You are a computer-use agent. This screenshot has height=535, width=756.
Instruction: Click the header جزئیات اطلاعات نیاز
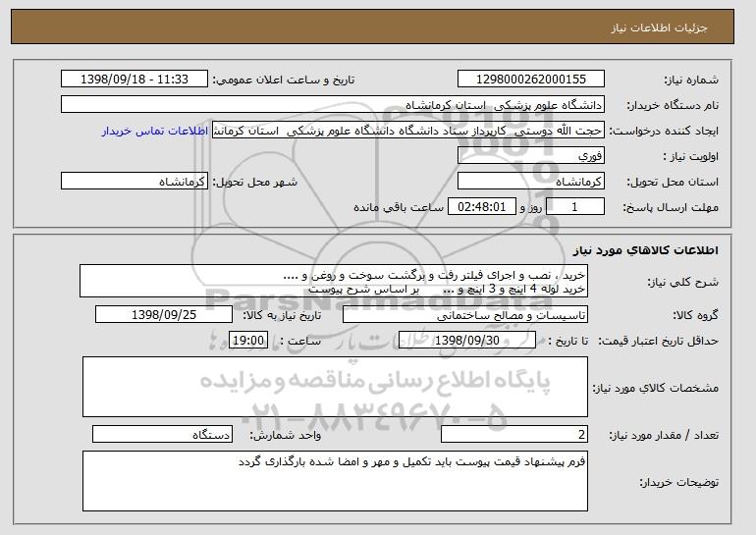coord(659,27)
